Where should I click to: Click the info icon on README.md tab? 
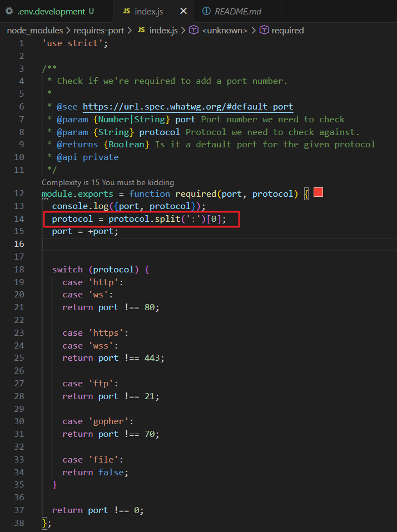click(x=206, y=11)
